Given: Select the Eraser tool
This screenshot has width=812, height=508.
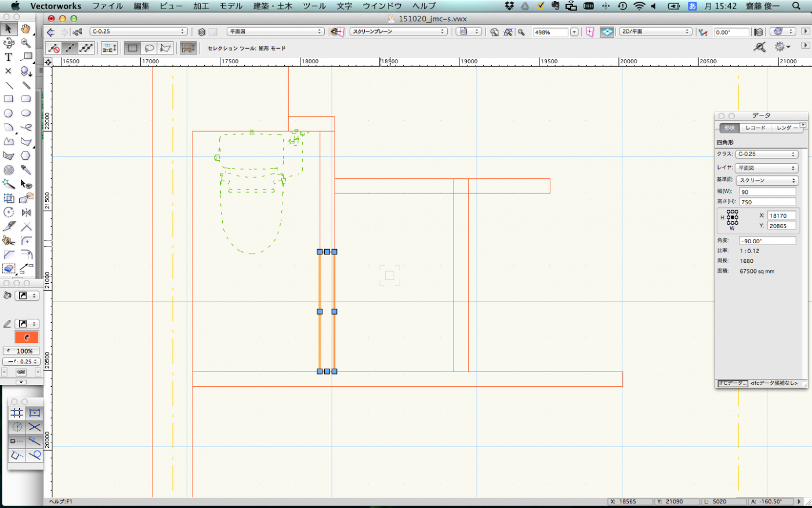Looking at the screenshot, I should pos(8,269).
